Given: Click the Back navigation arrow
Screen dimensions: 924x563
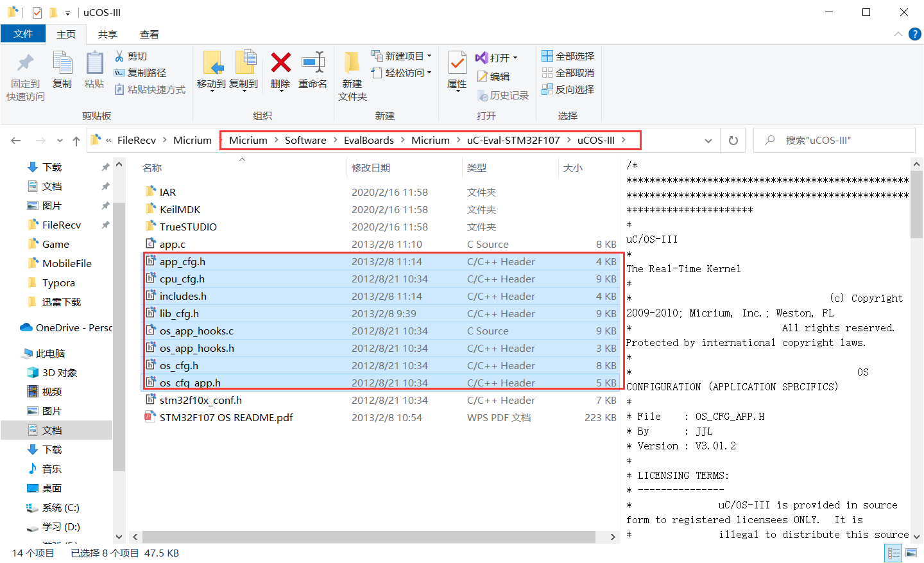Looking at the screenshot, I should (16, 141).
